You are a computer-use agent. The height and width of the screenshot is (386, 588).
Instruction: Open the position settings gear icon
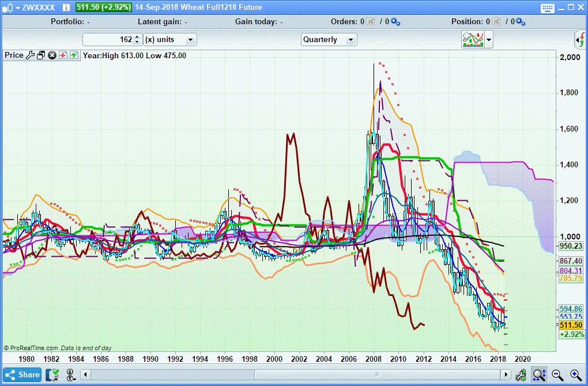click(521, 22)
